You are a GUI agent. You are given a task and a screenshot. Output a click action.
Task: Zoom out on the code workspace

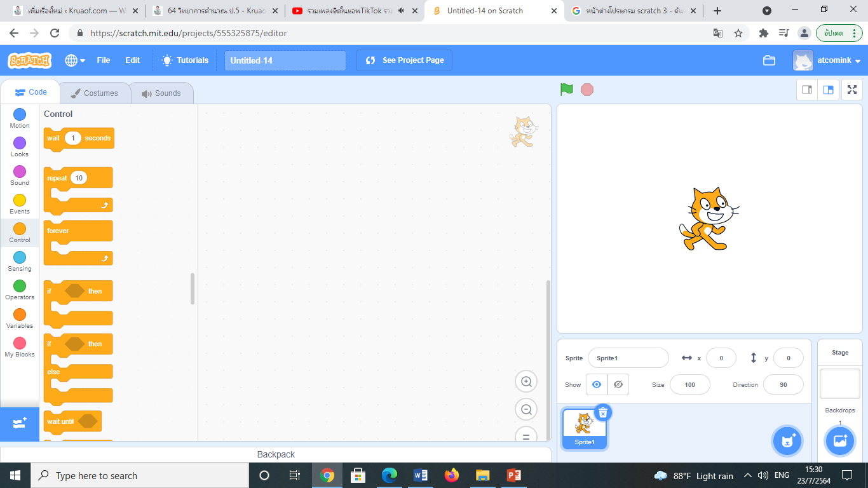(526, 410)
